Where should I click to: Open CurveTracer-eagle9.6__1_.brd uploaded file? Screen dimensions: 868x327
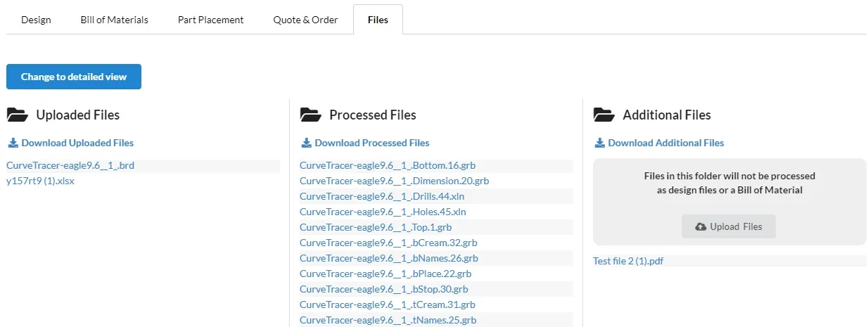pos(70,166)
